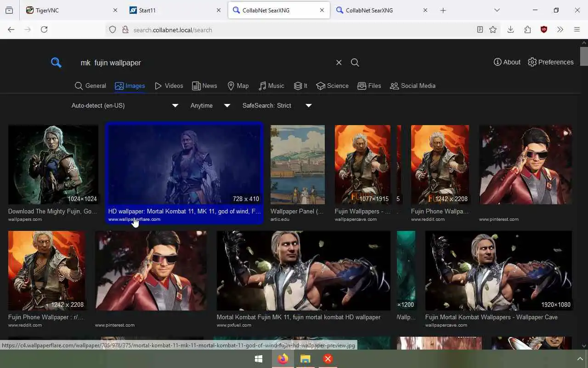
Task: Switch to the Videos category
Action: (x=169, y=86)
